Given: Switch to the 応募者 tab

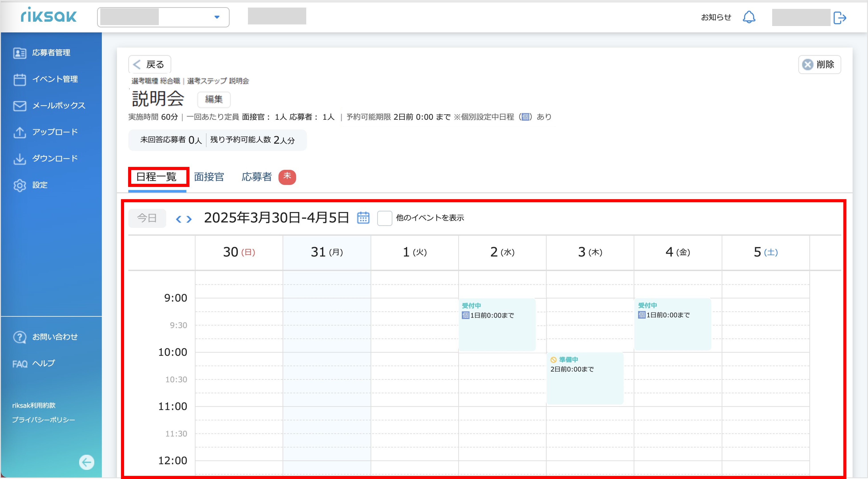Looking at the screenshot, I should [256, 177].
